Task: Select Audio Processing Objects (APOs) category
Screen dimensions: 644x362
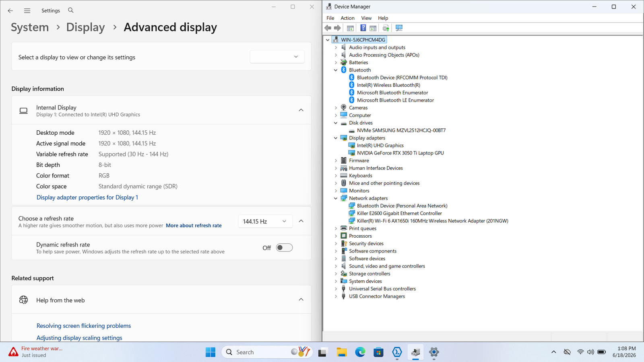Action: pos(384,55)
